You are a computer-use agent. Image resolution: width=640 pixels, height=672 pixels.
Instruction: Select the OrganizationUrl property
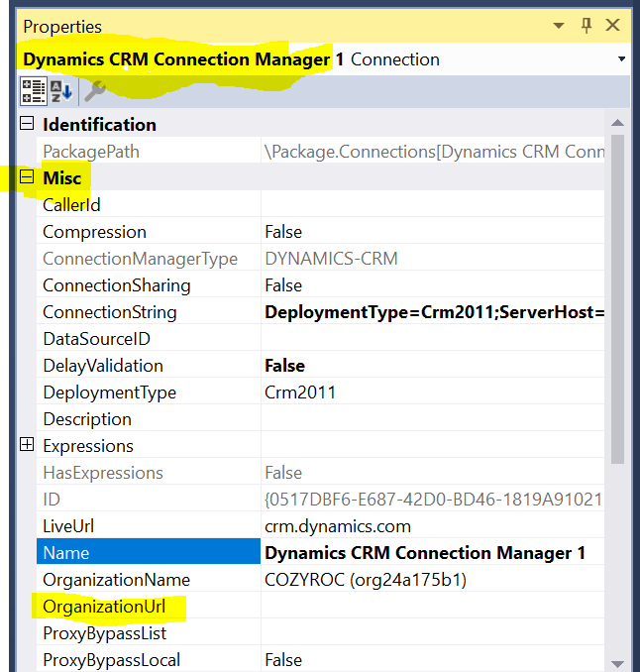[149, 607]
